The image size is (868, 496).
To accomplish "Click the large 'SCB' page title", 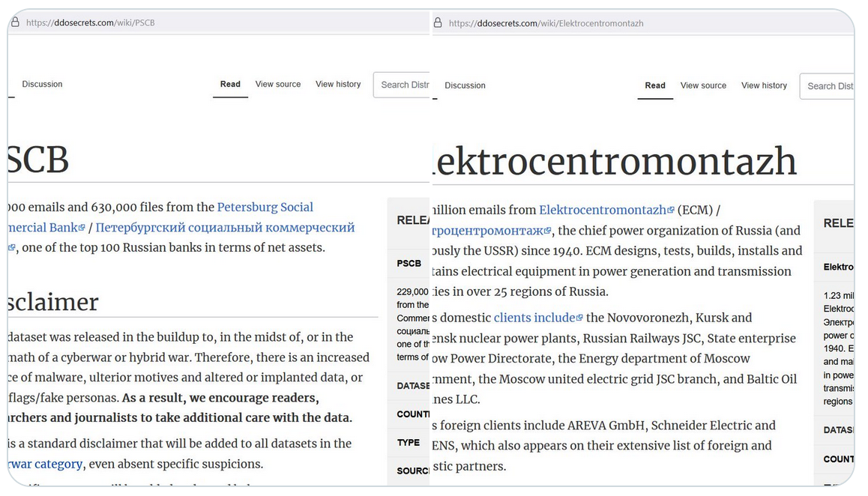I will (x=39, y=160).
